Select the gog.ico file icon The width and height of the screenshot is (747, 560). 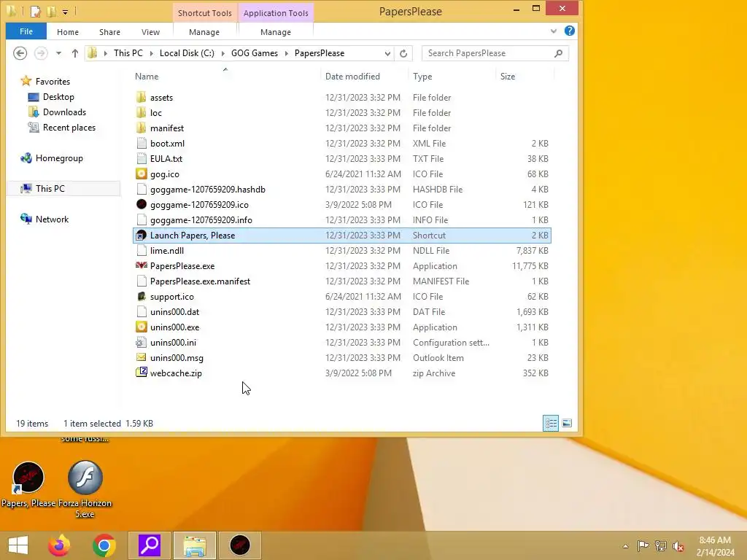141,174
